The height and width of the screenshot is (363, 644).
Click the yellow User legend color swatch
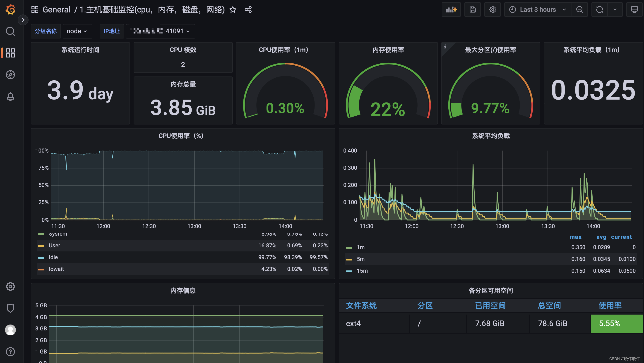point(41,246)
